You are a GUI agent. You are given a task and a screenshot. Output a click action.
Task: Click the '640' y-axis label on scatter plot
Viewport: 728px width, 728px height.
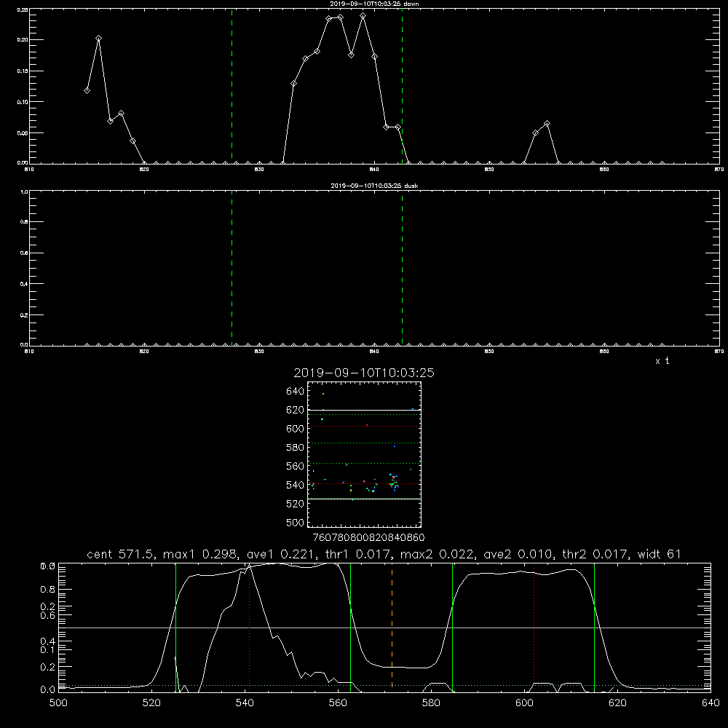pos(295,392)
